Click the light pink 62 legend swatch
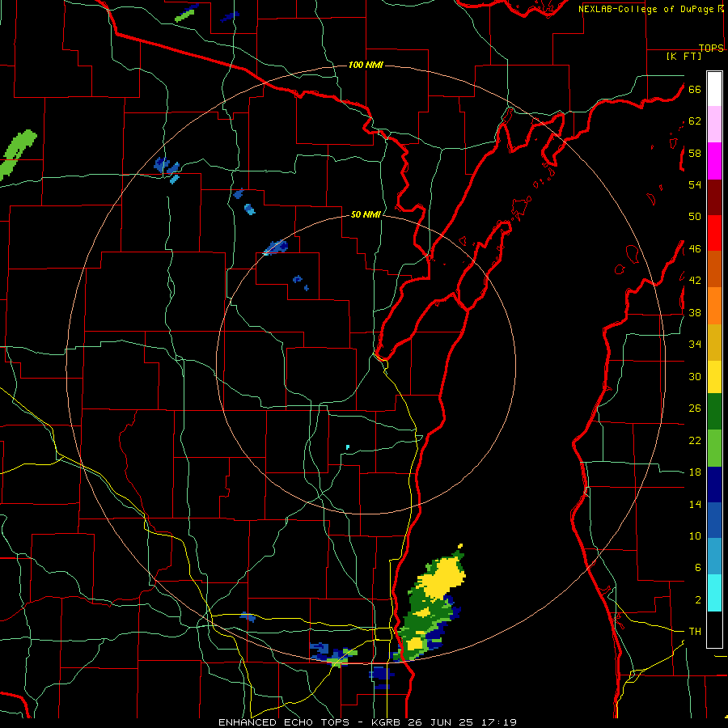The width and height of the screenshot is (728, 728). coord(714,124)
